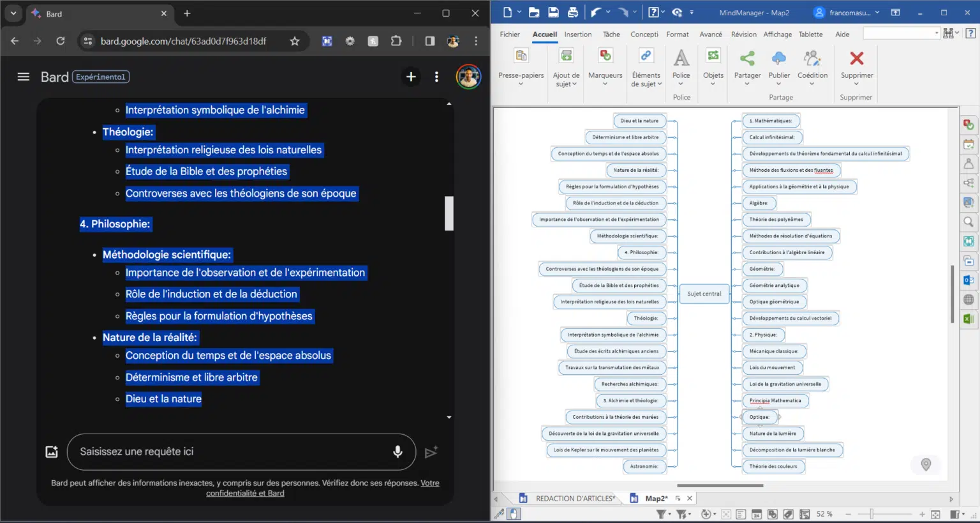Undo the last action in MindManager
This screenshot has width=980, height=523.
[595, 12]
